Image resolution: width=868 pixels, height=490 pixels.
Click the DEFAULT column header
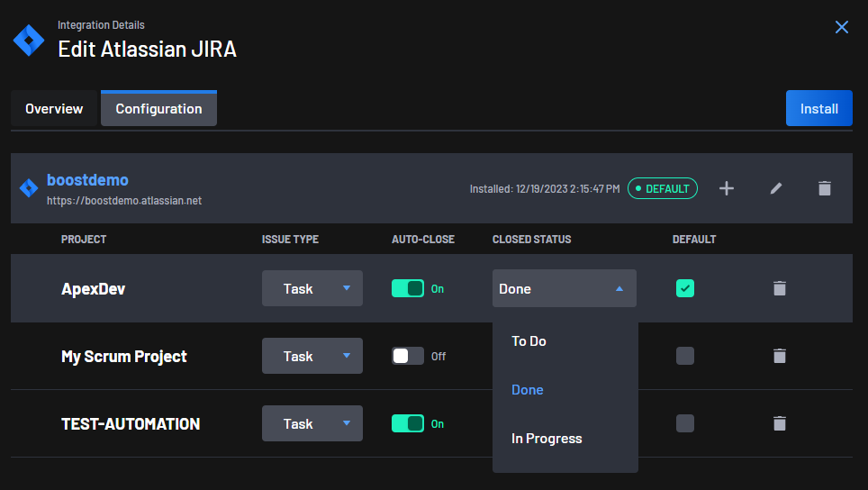[694, 240]
